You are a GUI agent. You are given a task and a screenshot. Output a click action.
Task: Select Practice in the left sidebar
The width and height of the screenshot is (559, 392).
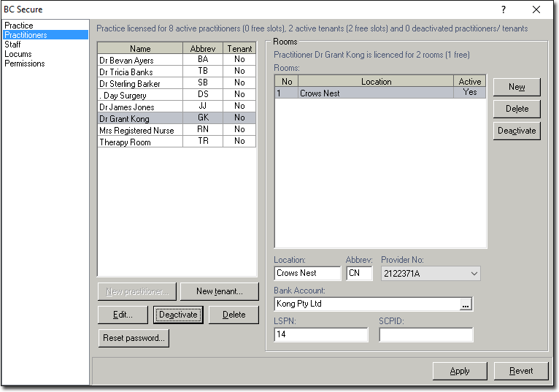[19, 26]
